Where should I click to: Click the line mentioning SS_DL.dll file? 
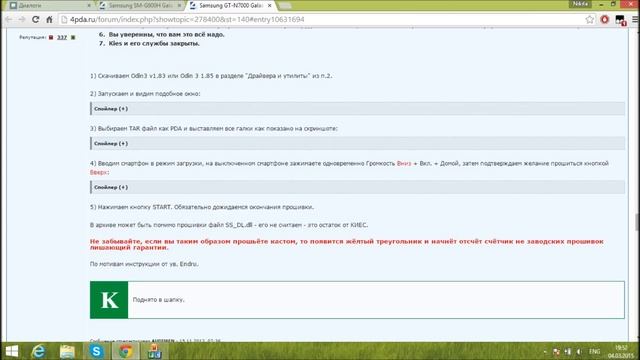229,225
